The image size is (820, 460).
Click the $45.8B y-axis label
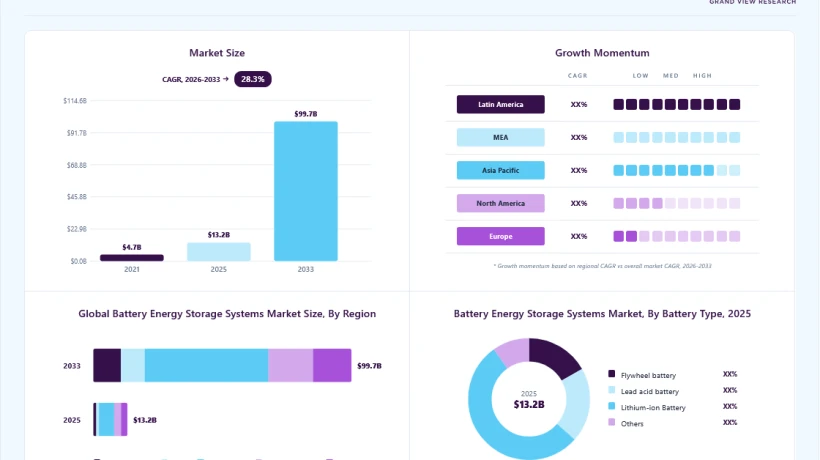point(76,197)
